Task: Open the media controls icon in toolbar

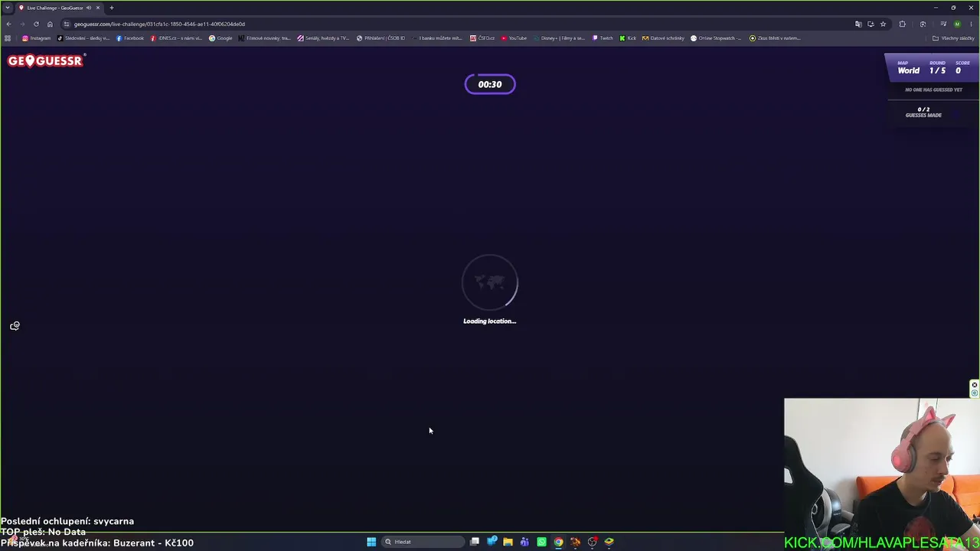Action: [943, 24]
